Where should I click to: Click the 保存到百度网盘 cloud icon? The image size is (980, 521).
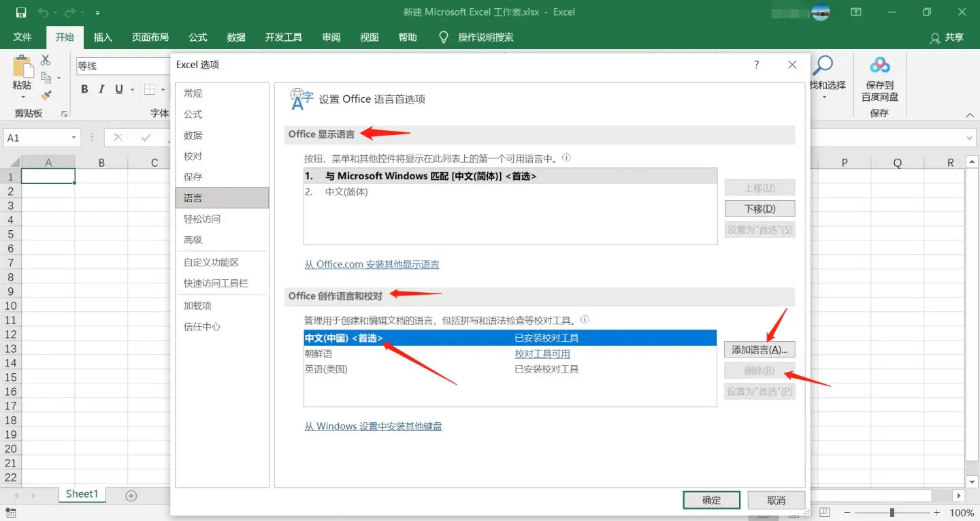880,65
